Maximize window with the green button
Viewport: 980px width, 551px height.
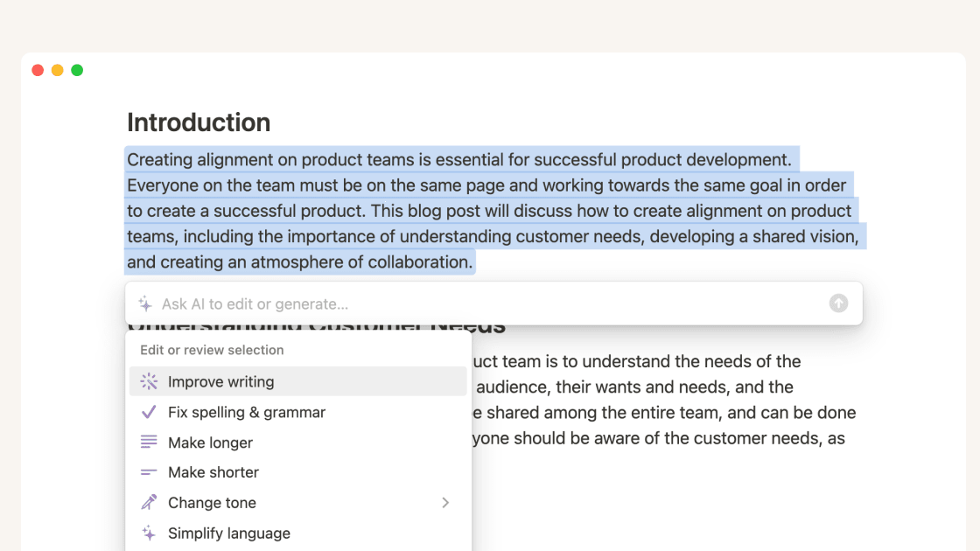pyautogui.click(x=77, y=70)
